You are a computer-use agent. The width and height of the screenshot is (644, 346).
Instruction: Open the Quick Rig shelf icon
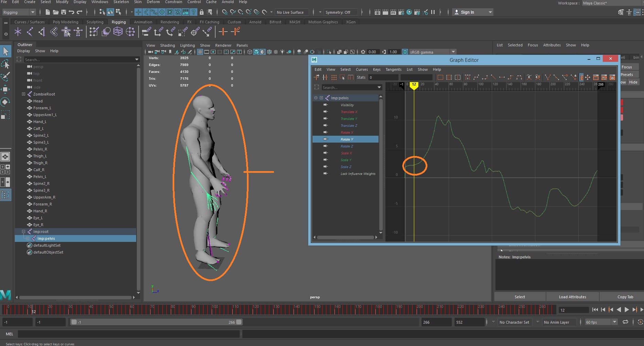click(66, 32)
